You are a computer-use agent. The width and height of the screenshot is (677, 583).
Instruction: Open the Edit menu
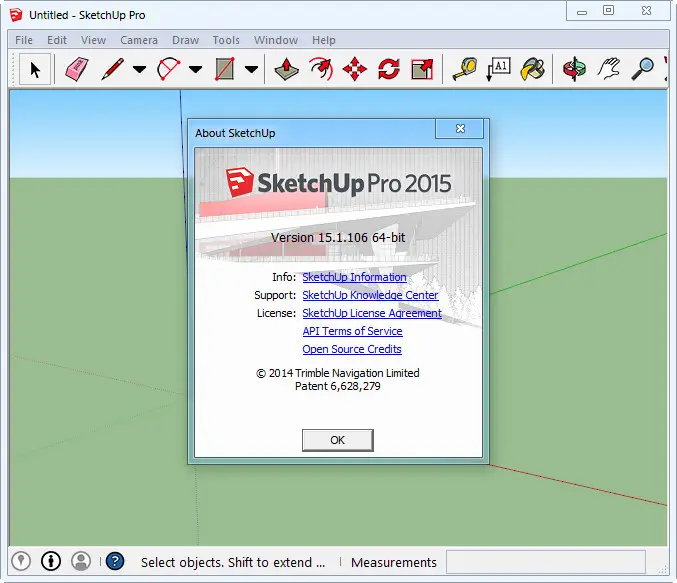pos(57,40)
